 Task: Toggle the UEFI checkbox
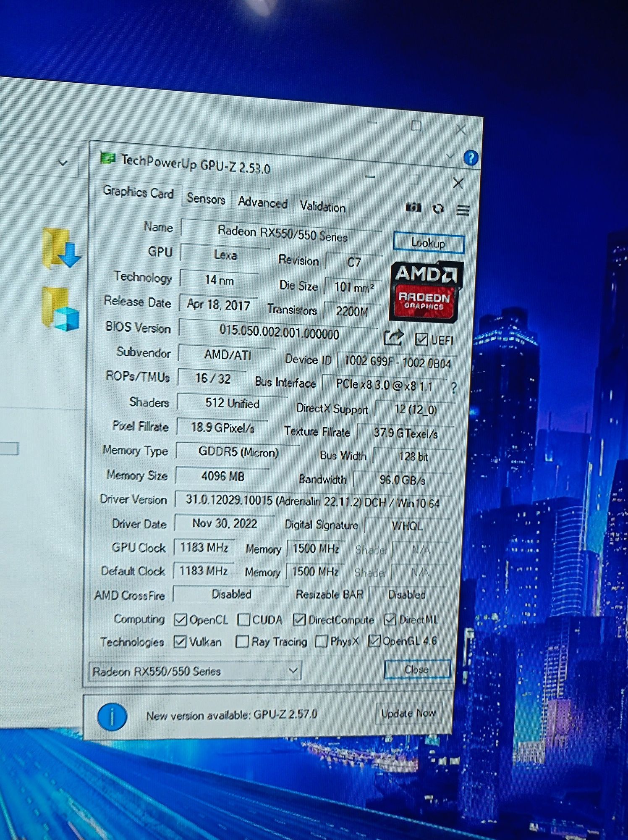[421, 339]
